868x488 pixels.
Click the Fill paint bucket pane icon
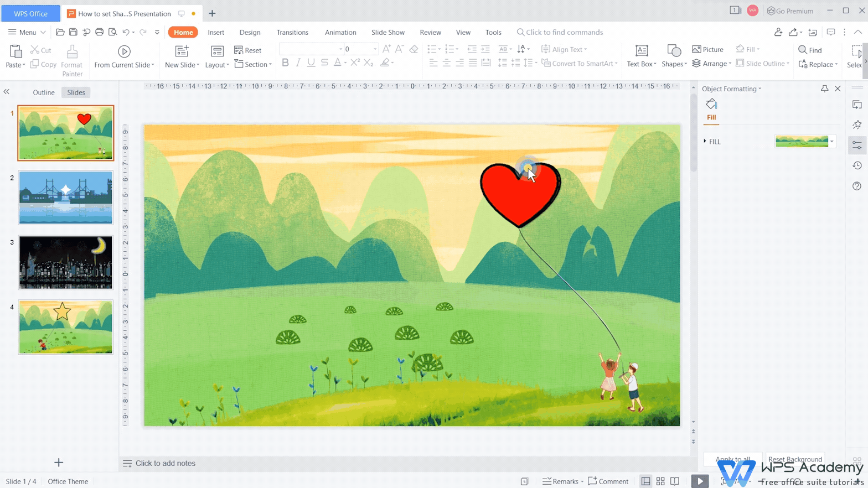[x=711, y=104]
